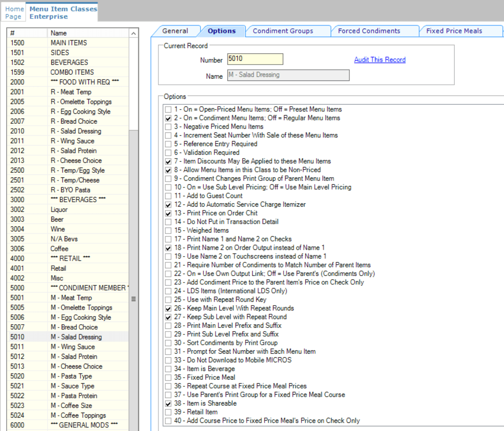Uncheck option 7 Item Discounts May Be Applied
Image resolution: width=504 pixels, height=431 pixels.
coord(168,161)
